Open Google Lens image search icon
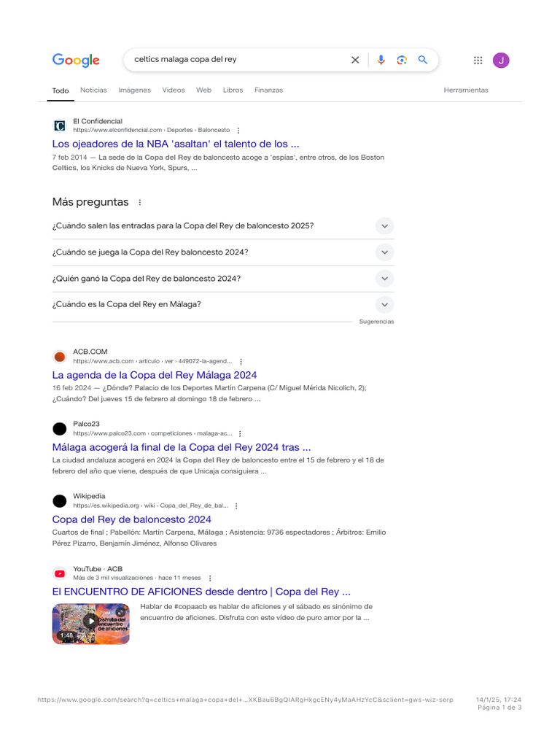The height and width of the screenshot is (747, 560). click(402, 60)
